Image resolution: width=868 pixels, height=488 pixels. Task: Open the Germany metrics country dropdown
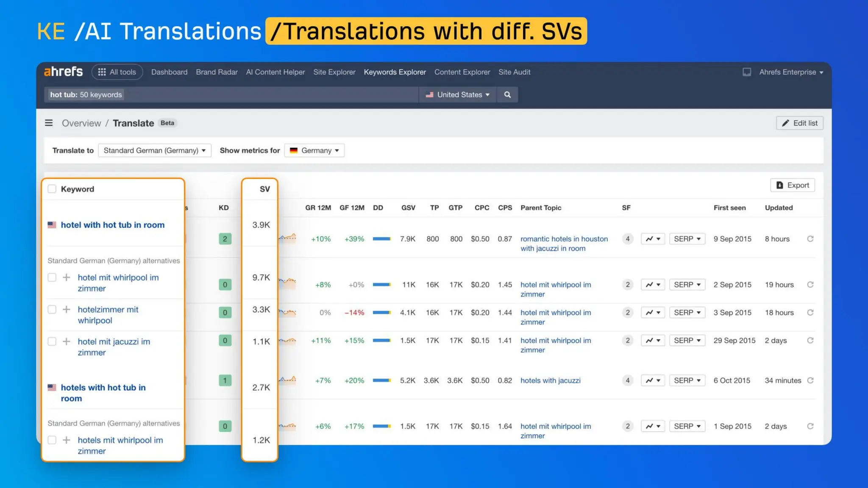pyautogui.click(x=314, y=150)
